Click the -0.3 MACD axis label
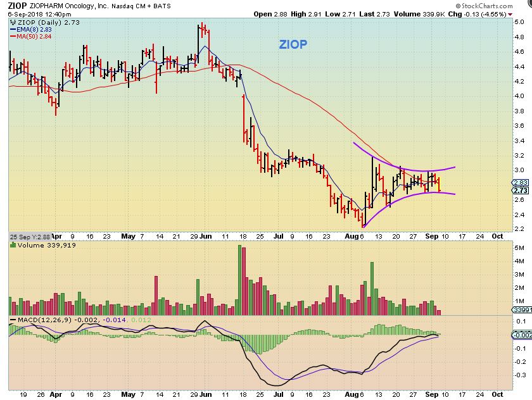This screenshot has width=532, height=400. [521, 375]
